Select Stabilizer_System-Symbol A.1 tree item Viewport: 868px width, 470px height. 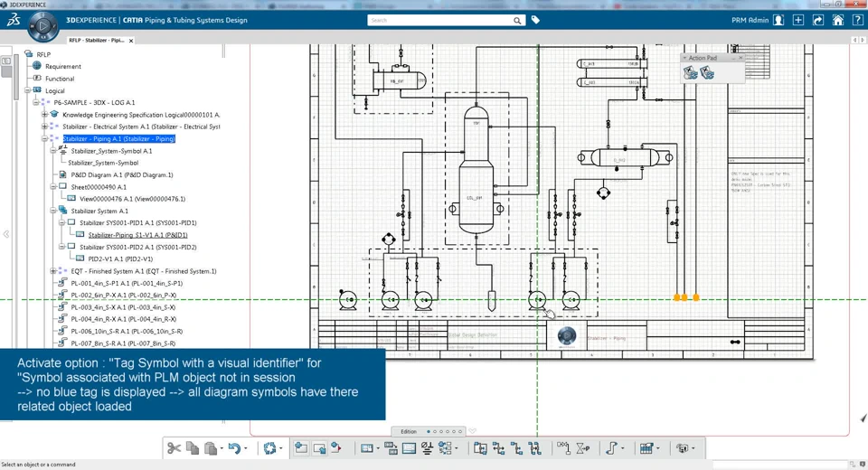[111, 151]
